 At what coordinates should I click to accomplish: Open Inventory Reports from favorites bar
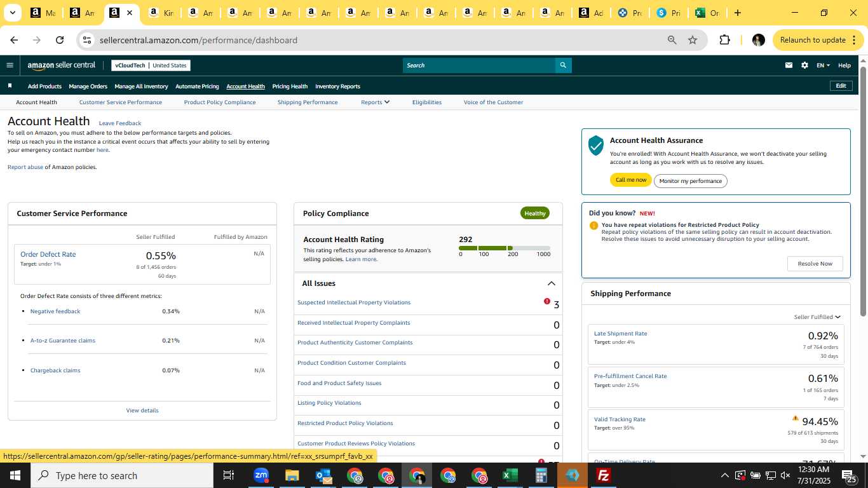[337, 86]
